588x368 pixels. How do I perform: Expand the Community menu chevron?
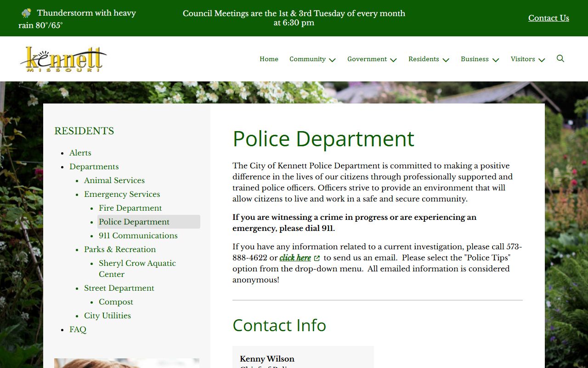pos(333,60)
